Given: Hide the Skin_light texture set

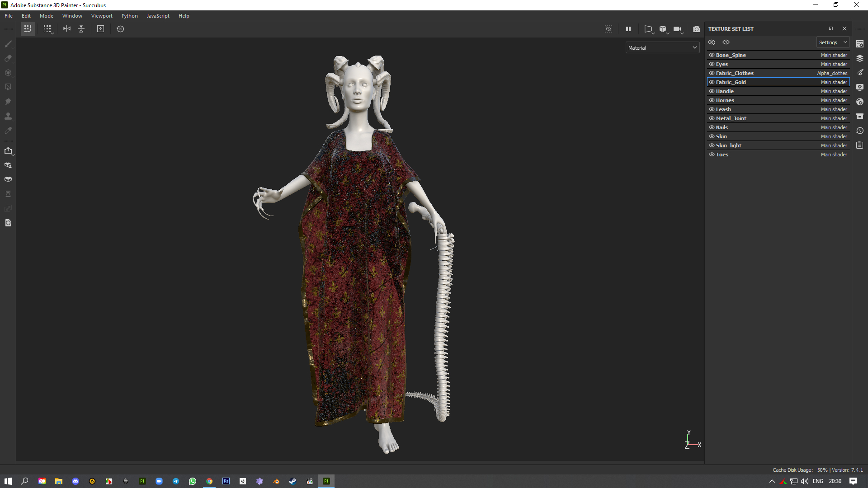Looking at the screenshot, I should (712, 145).
